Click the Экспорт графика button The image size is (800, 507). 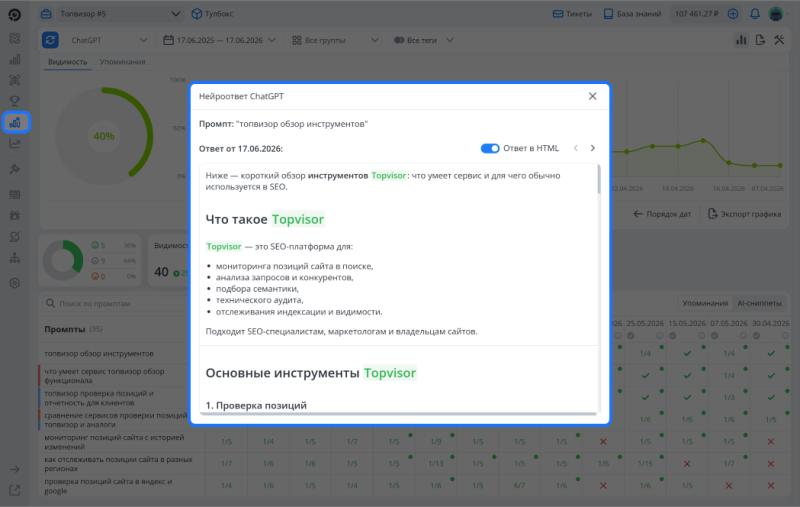[744, 214]
